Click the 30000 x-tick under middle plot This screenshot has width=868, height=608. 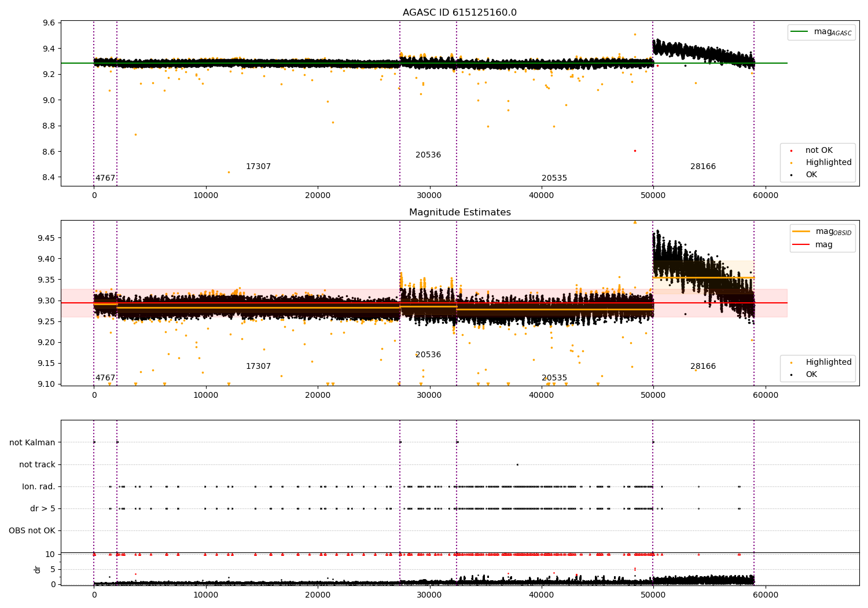430,395
